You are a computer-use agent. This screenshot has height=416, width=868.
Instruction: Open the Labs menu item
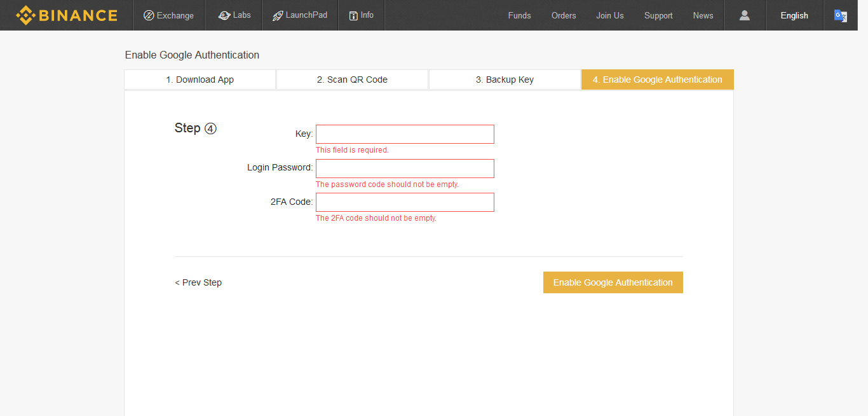pos(234,15)
